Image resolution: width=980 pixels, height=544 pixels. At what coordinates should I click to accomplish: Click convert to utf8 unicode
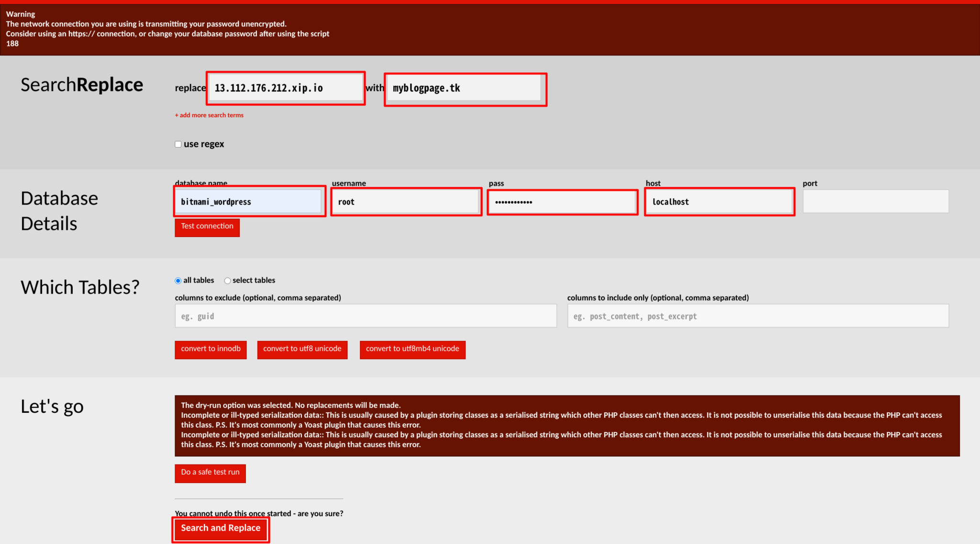[x=302, y=349]
